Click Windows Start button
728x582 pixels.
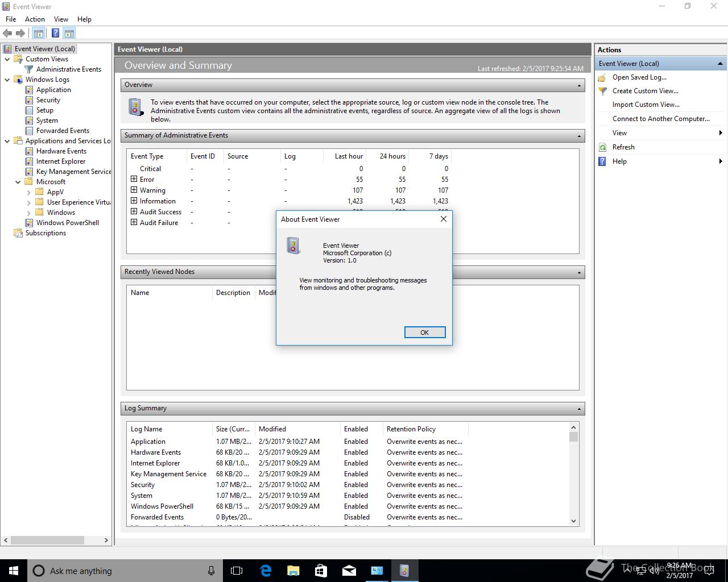click(14, 571)
